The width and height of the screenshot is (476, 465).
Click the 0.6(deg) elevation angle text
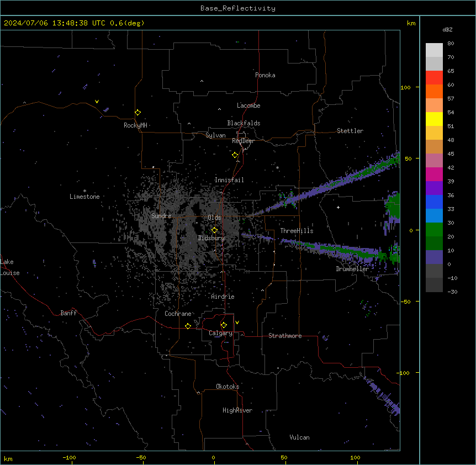[x=127, y=23]
